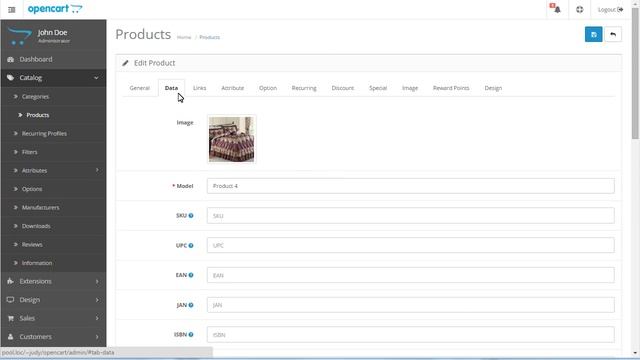Click the Extensions puzzle icon
The width and height of the screenshot is (640, 360).
coord(11,281)
